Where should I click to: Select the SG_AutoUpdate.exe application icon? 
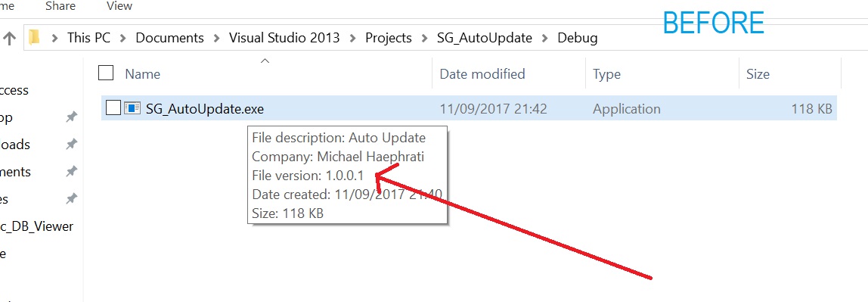(132, 108)
